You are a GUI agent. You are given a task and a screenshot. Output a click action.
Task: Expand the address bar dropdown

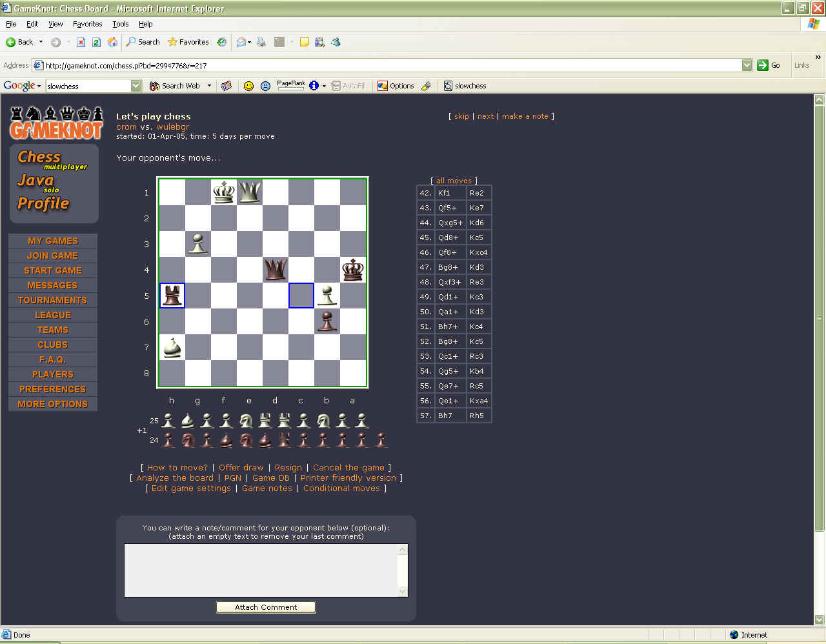pyautogui.click(x=747, y=65)
